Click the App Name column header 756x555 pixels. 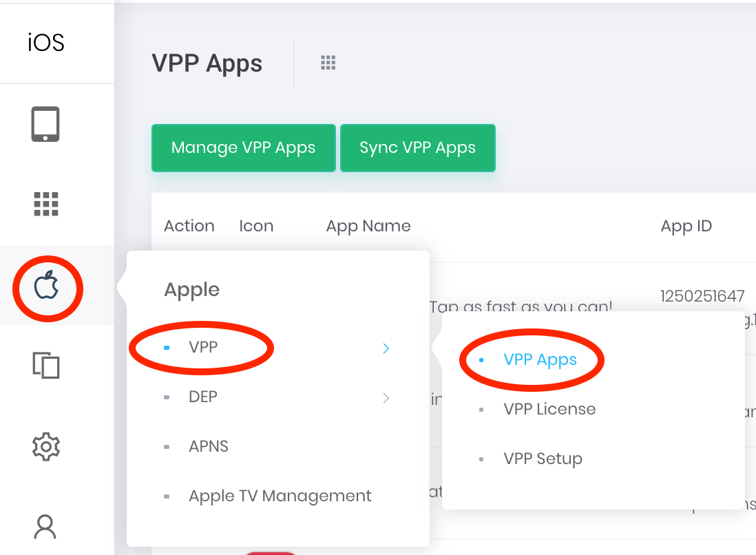tap(368, 226)
